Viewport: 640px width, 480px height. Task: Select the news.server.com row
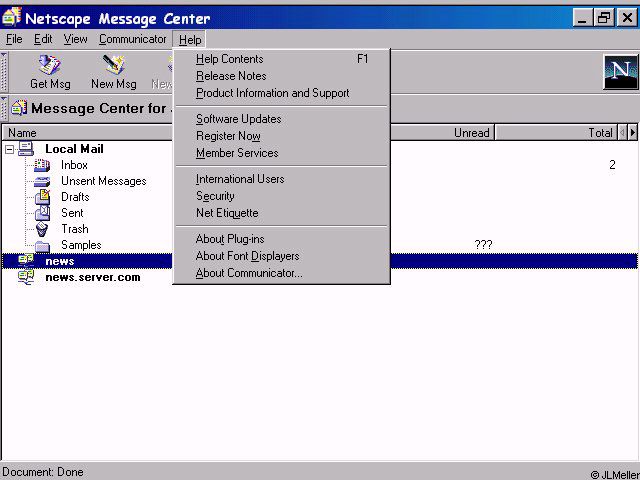[93, 277]
